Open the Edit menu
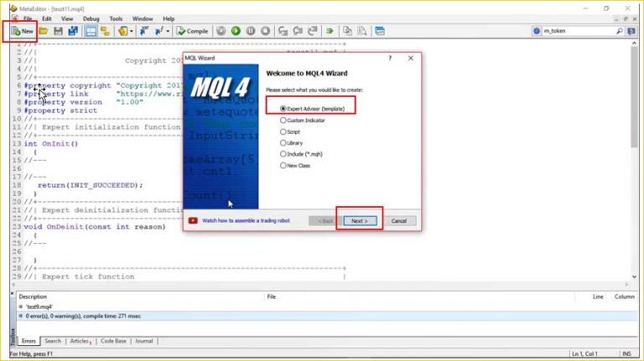This screenshot has height=361, width=644. coord(47,19)
